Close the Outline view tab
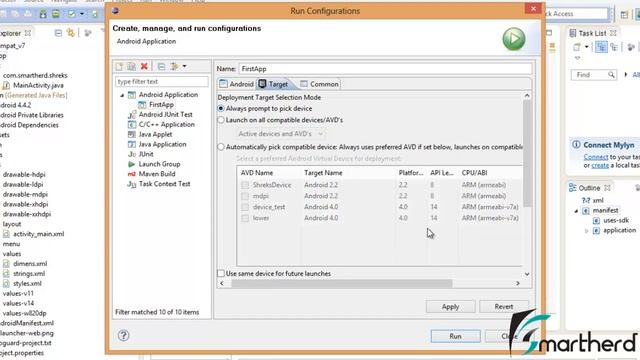Screen dimensions: 640x360 pos(607,188)
